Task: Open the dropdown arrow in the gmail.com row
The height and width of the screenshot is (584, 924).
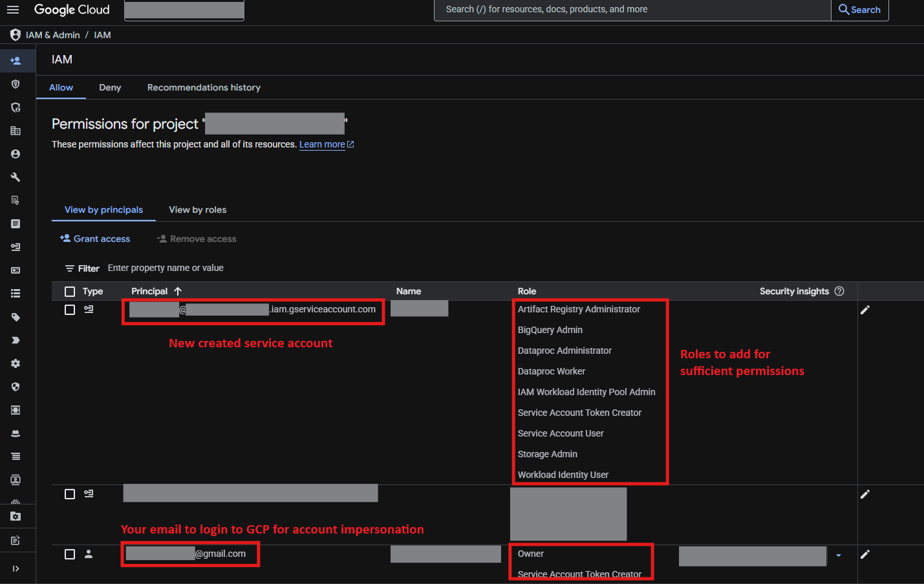Action: pos(839,556)
